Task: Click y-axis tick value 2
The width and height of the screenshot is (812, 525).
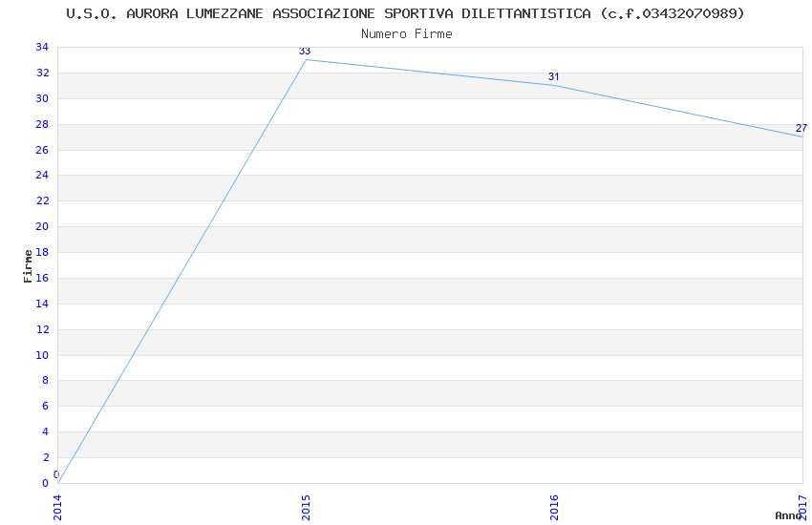Action: tap(46, 457)
